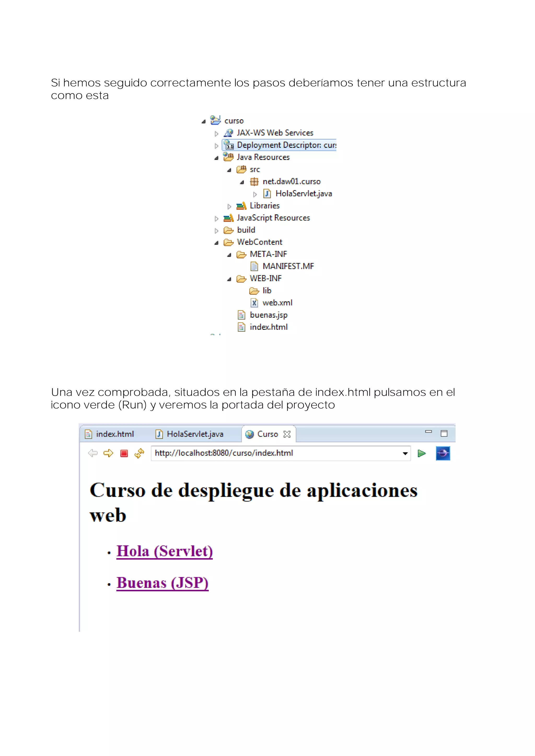Click the JAX-WS Web Services icon
Image resolution: width=535 pixels, height=756 pixels.
coord(228,133)
